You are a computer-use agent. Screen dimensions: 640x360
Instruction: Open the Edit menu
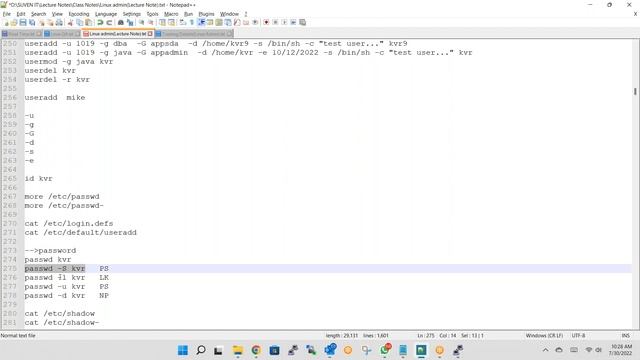coord(21,14)
